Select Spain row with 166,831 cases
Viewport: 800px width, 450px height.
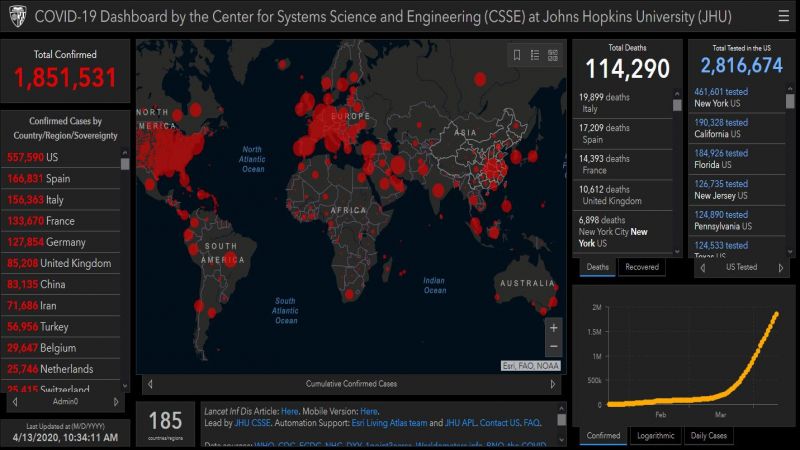click(x=61, y=179)
